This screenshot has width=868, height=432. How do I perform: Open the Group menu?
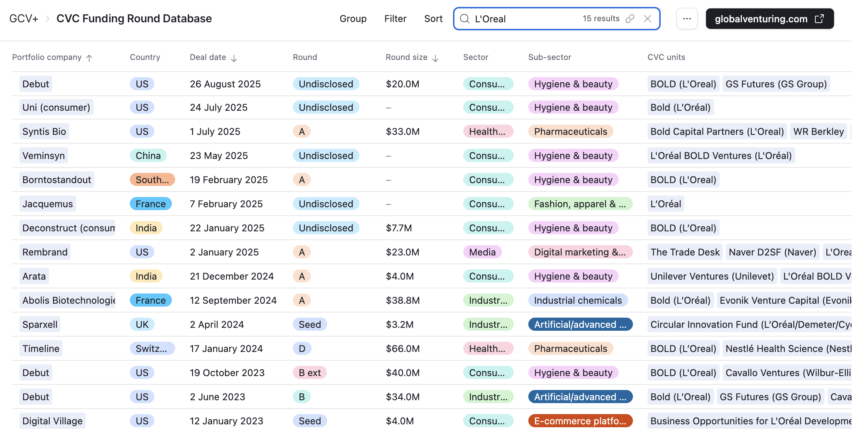(x=353, y=19)
